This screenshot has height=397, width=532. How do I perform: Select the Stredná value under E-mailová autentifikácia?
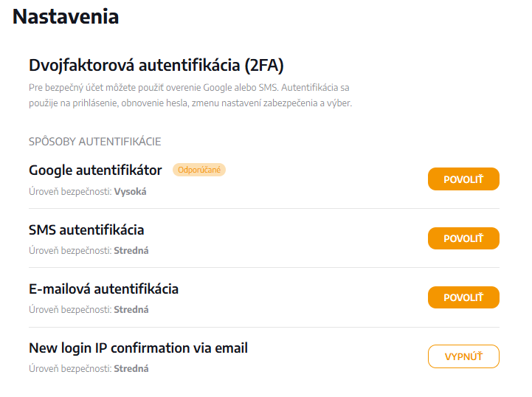click(131, 309)
